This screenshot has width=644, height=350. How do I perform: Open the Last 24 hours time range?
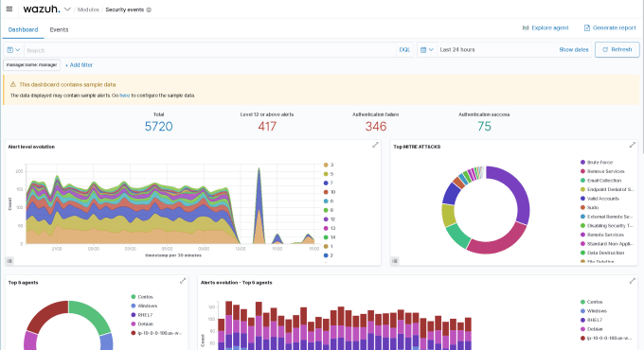(x=457, y=49)
